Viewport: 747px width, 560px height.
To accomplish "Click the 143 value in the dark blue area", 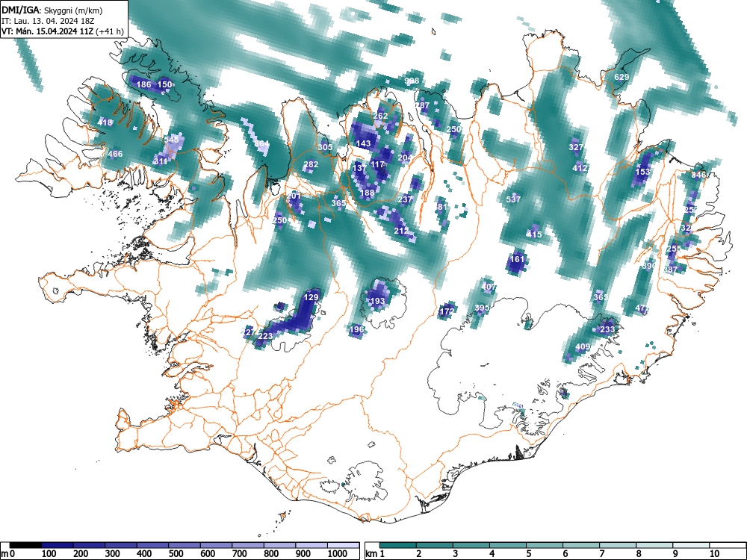I will (363, 143).
